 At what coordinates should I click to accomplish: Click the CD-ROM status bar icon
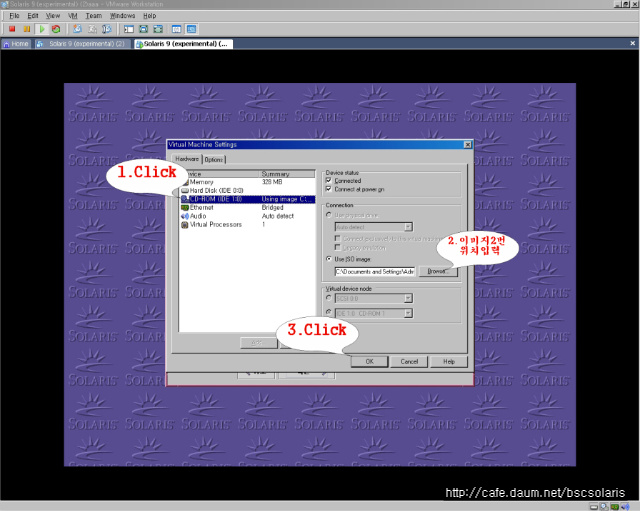tap(604, 507)
